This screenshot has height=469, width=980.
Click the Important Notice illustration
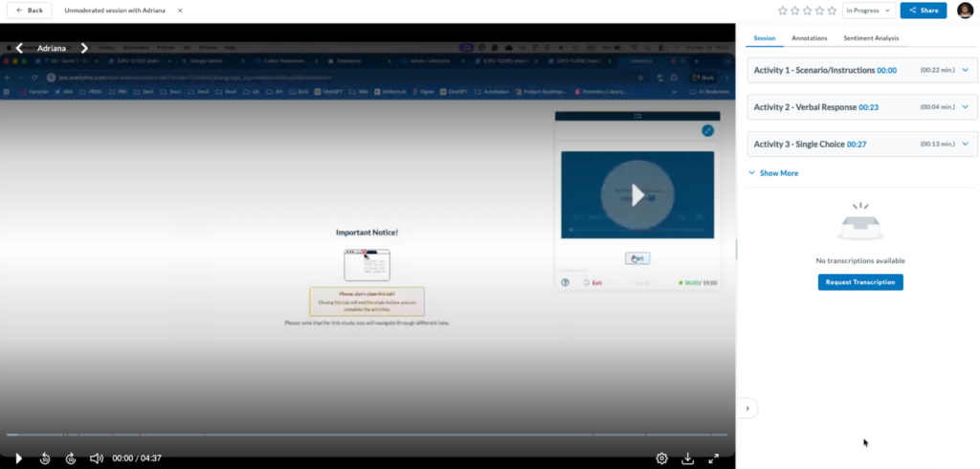coord(367,264)
